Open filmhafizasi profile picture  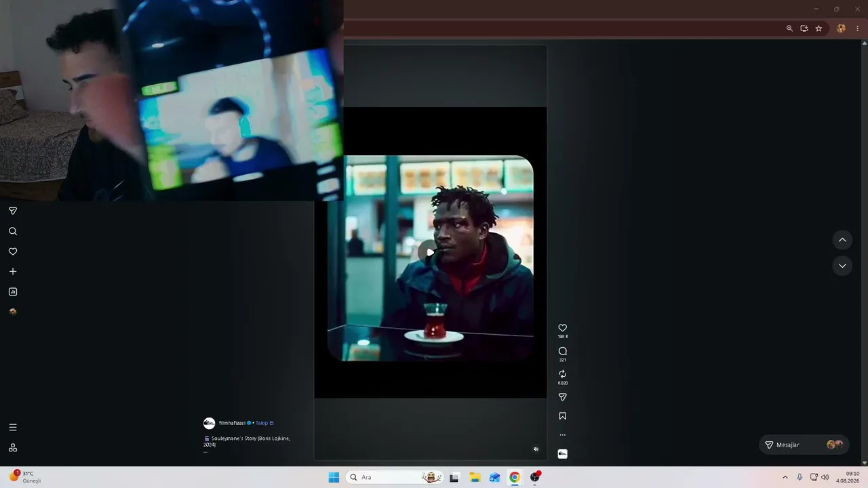210,424
